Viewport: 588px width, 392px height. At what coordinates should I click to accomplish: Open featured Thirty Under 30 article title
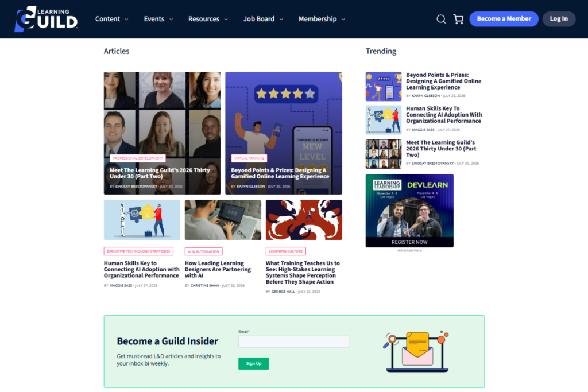click(x=160, y=173)
